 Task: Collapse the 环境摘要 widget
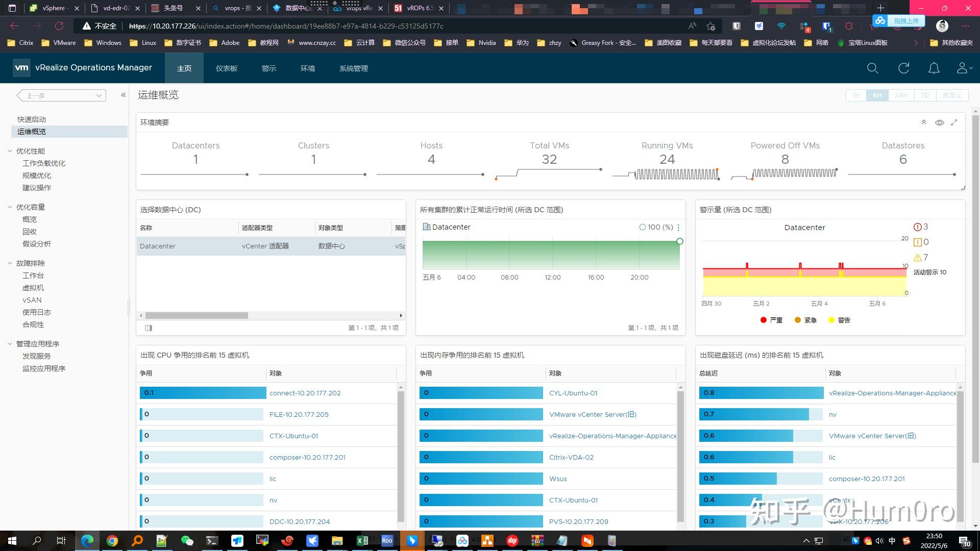923,122
